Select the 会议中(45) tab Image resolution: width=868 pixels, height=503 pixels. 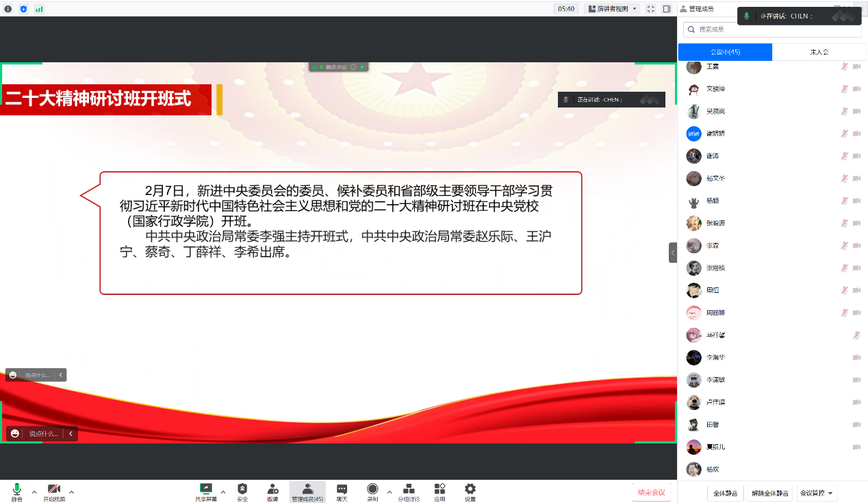[725, 52]
